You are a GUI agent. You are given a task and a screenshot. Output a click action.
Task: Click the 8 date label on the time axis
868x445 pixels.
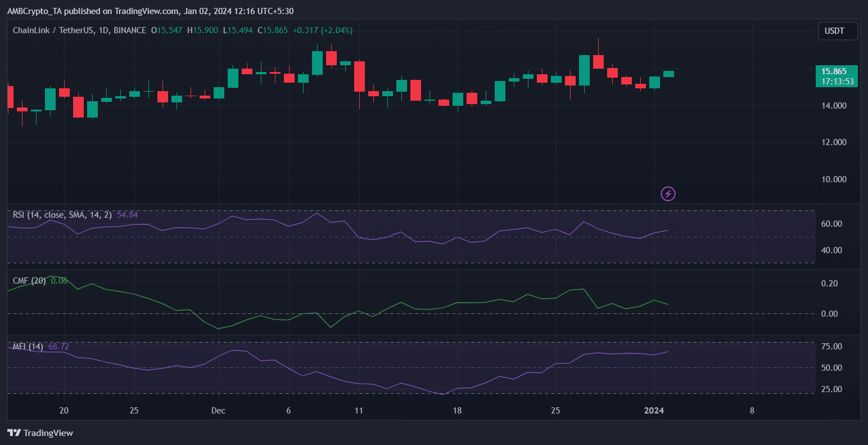pos(752,411)
